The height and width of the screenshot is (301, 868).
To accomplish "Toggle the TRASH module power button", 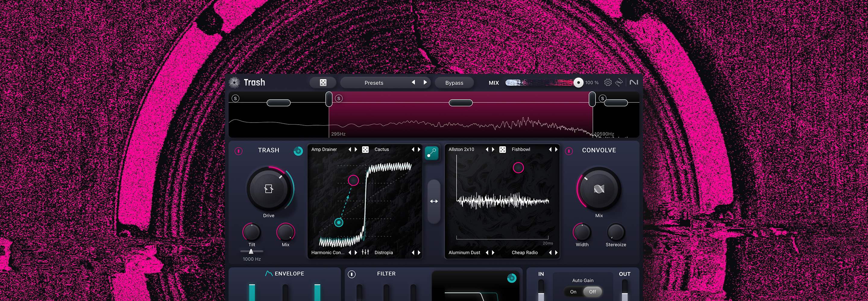I will [239, 151].
